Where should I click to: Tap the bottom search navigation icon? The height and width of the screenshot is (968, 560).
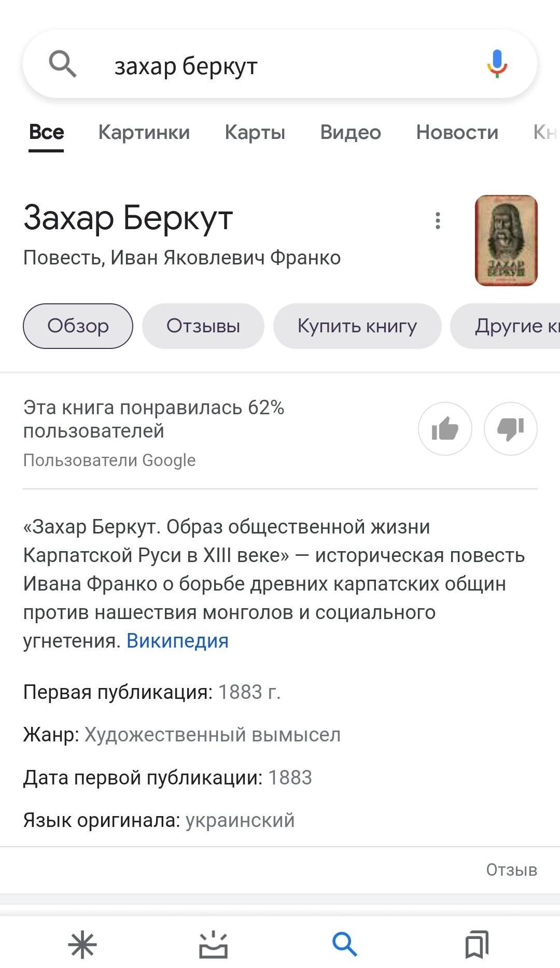pos(345,945)
